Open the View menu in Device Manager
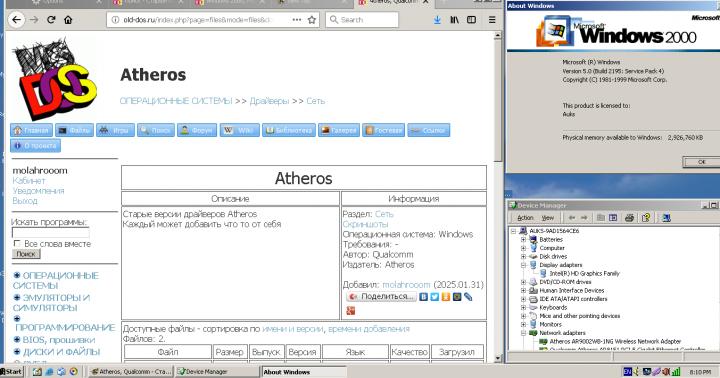Image resolution: width=720 pixels, height=378 pixels. pyautogui.click(x=548, y=218)
